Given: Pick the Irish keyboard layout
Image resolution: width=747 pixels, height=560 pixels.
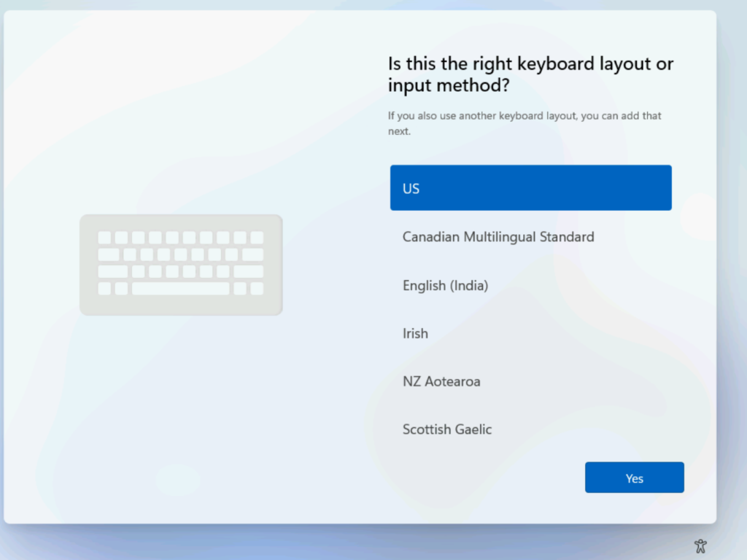Looking at the screenshot, I should point(531,333).
